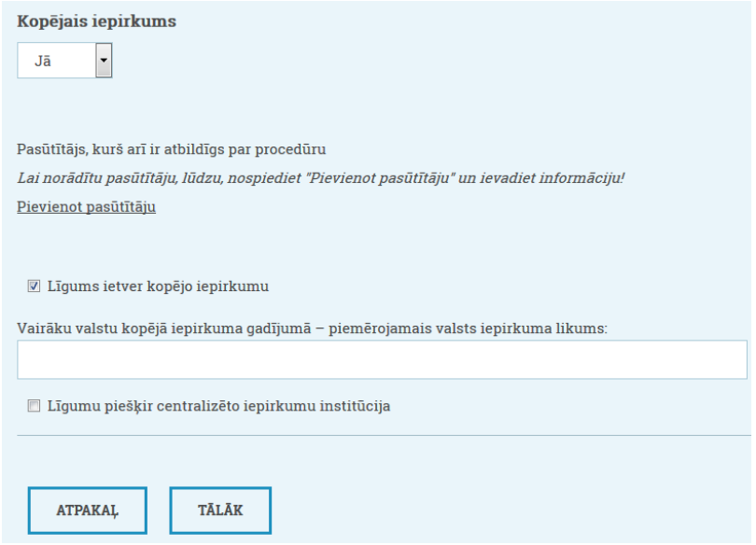The width and height of the screenshot is (756, 545).
Task: Click the Līgums ietver kopējo iepirkumu label text
Action: pyautogui.click(x=158, y=286)
